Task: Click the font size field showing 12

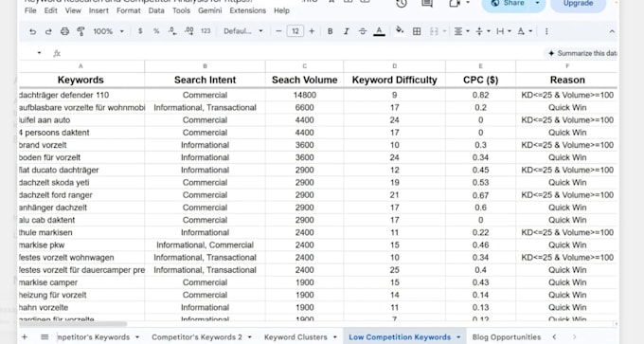Action: (295, 31)
